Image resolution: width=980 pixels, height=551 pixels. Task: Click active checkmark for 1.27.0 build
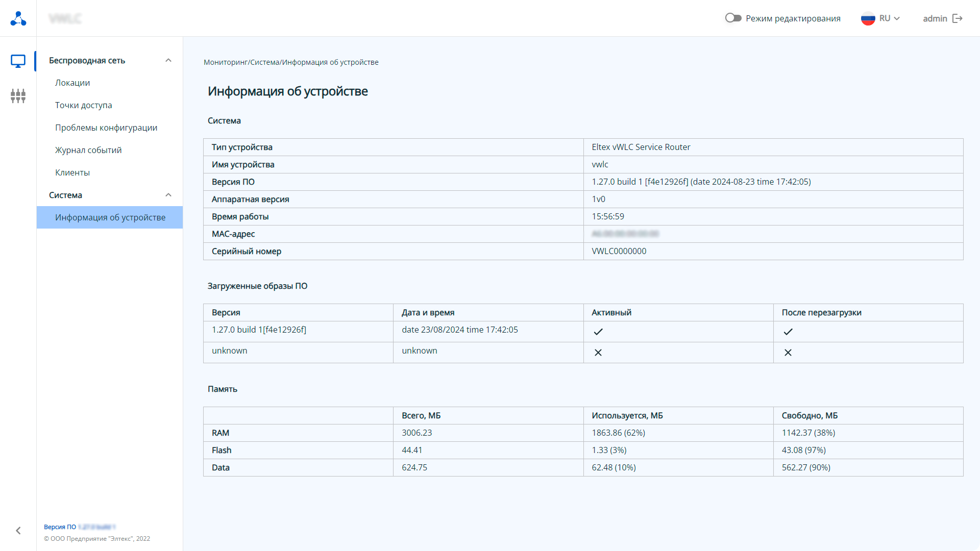(598, 332)
